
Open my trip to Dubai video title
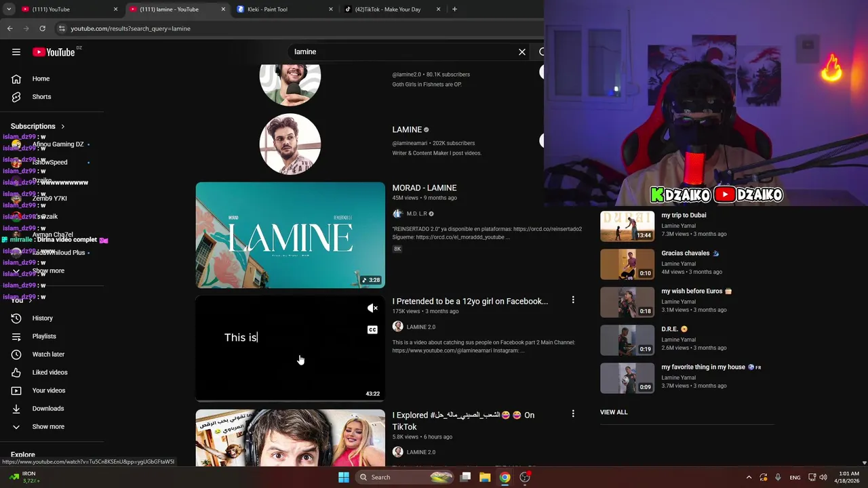point(684,216)
